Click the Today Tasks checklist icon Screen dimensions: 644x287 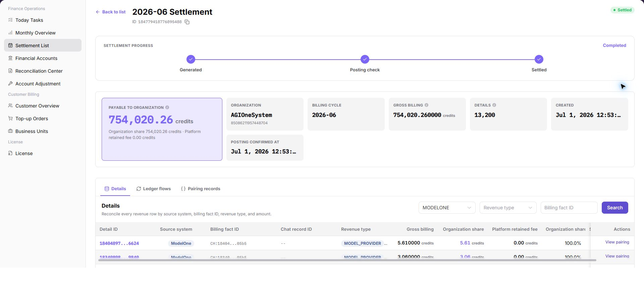point(10,20)
